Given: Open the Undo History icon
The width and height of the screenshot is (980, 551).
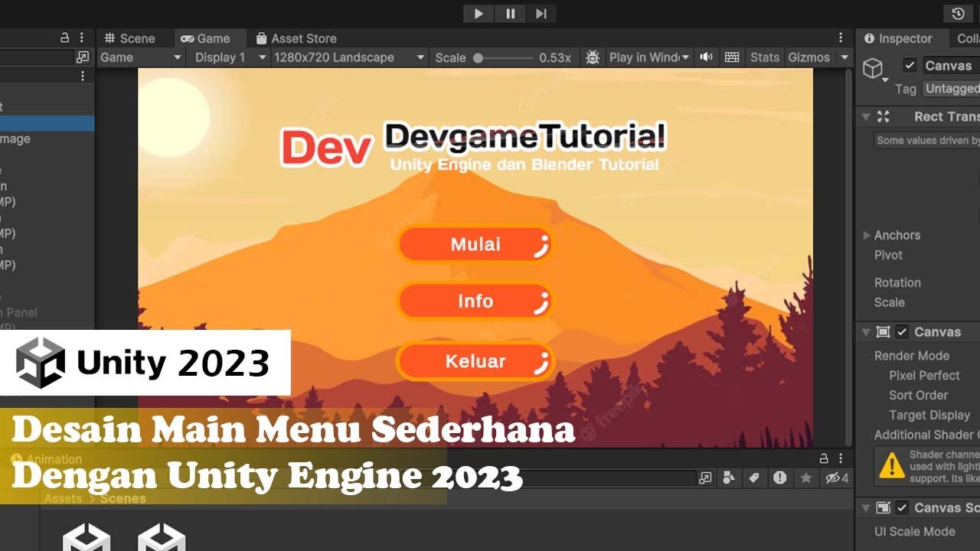Looking at the screenshot, I should tap(958, 14).
